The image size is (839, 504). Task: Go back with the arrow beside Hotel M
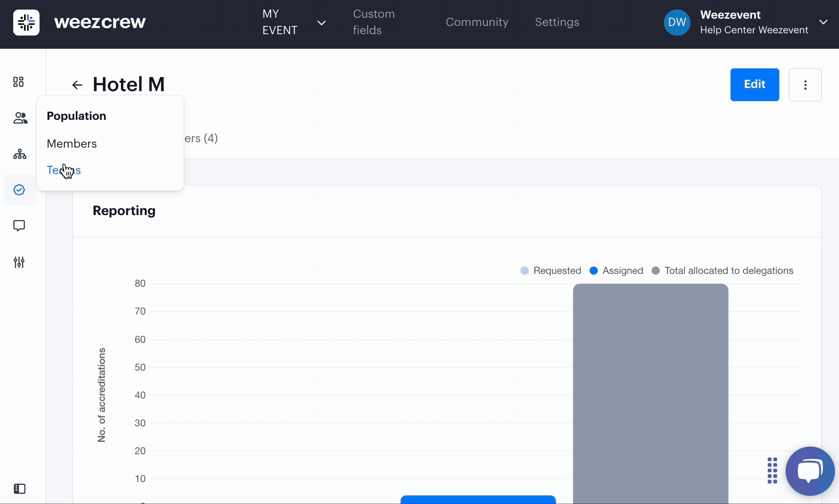tap(77, 85)
